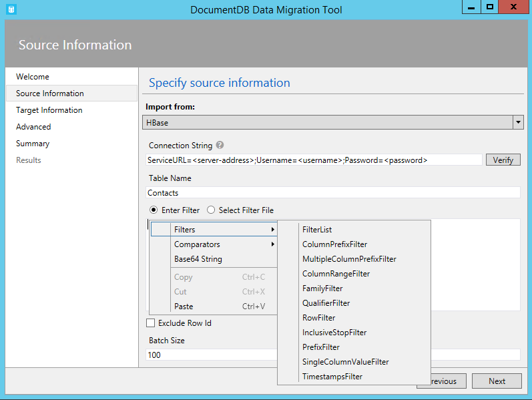Select the Enter Filter radio button
The image size is (532, 400).
[154, 210]
